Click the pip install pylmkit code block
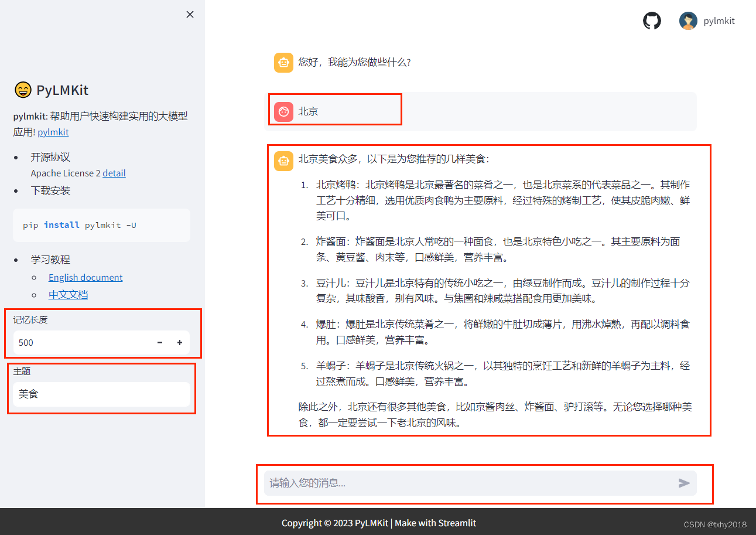Image resolution: width=756 pixels, height=535 pixels. point(101,225)
